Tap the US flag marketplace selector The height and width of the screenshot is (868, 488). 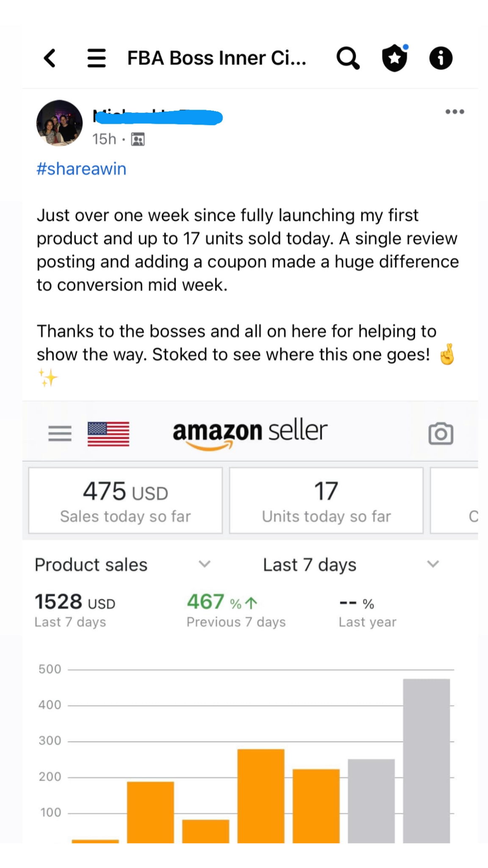(108, 434)
